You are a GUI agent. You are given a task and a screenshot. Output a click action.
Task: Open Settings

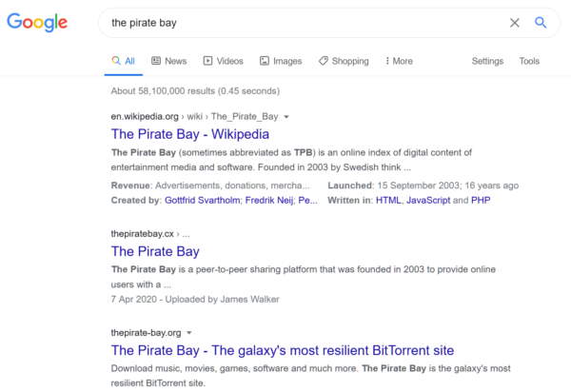[487, 61]
